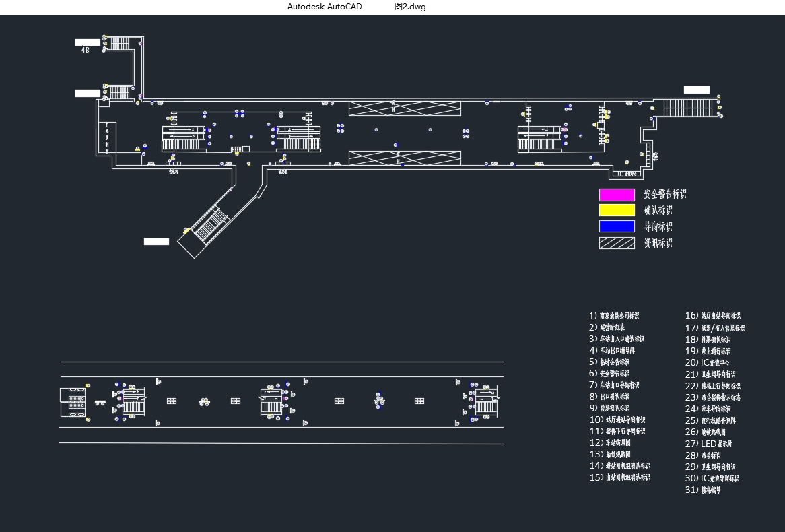Select the hatched 资讯标识 legend box
785x532 pixels.
tap(617, 243)
